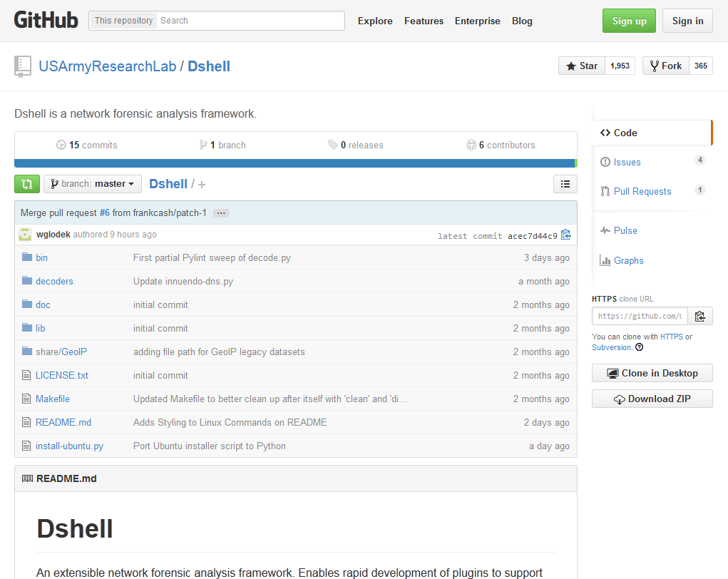Screen dimensions: 728x579
Task: Click the repository book icon beside USArmyResearchLab
Action: coord(22,66)
